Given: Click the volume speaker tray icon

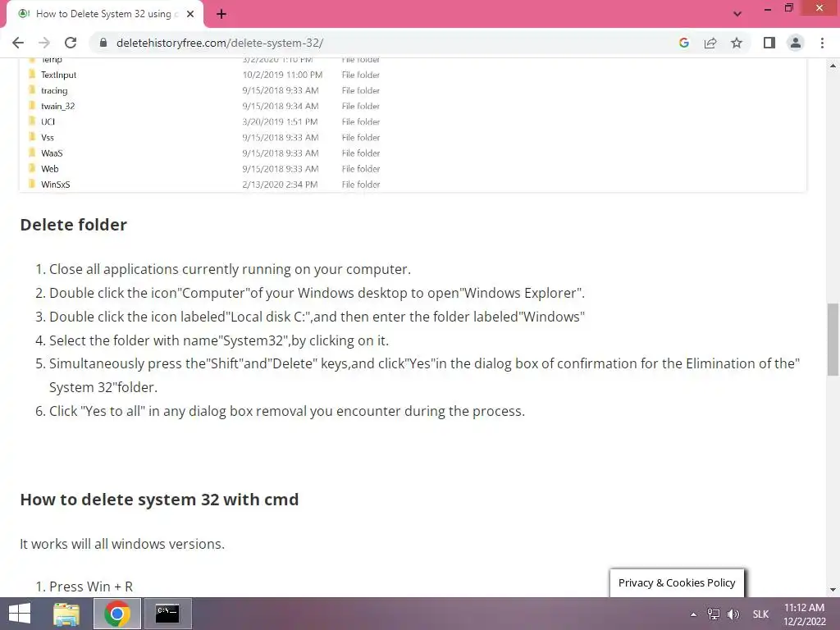Looking at the screenshot, I should (x=733, y=614).
